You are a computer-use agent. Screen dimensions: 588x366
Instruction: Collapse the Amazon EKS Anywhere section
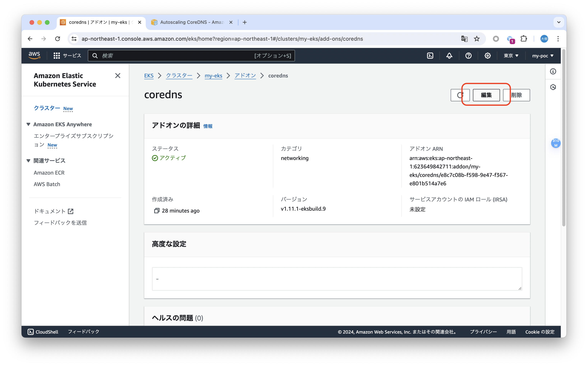point(28,124)
